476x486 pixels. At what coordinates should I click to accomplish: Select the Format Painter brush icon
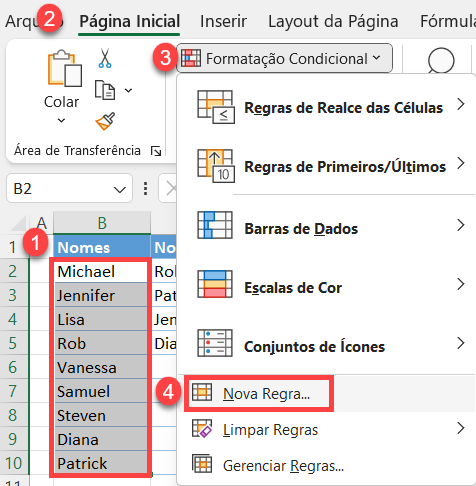(x=105, y=121)
